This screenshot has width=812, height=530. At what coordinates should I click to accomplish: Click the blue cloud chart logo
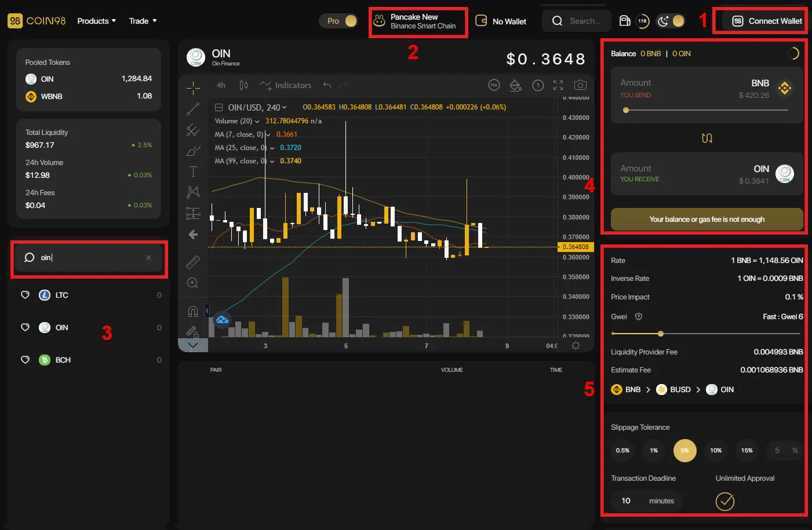(223, 319)
